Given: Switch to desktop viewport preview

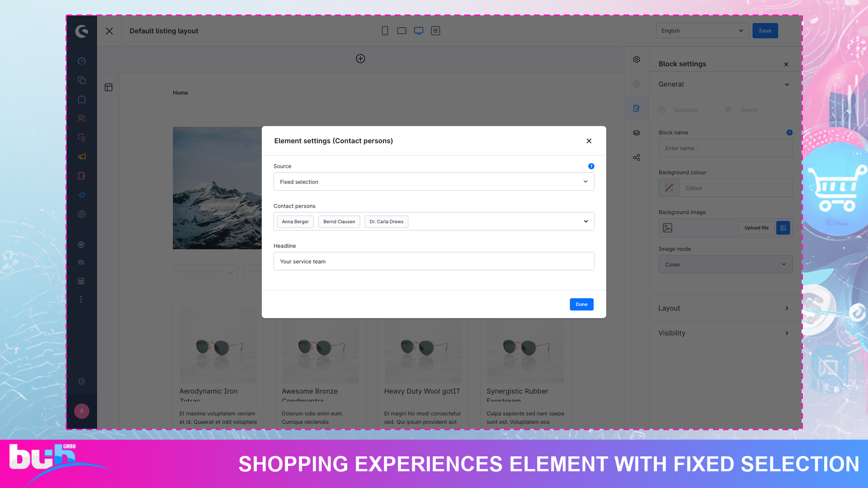Looking at the screenshot, I should point(419,31).
